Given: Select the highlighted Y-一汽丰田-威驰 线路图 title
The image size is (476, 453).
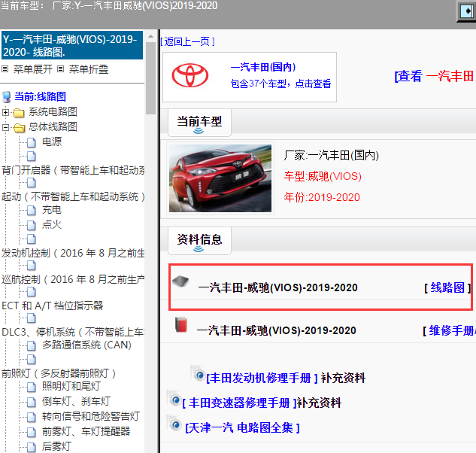Looking at the screenshot, I should tap(72, 46).
